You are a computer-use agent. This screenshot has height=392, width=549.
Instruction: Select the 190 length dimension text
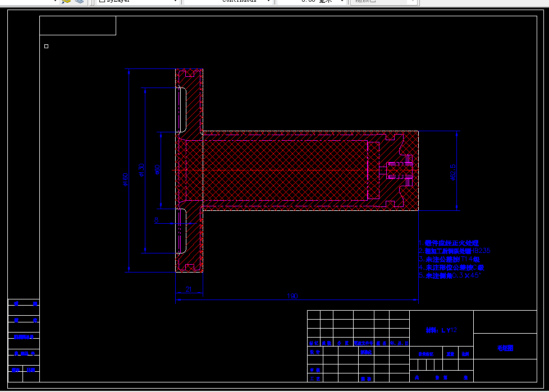click(292, 296)
